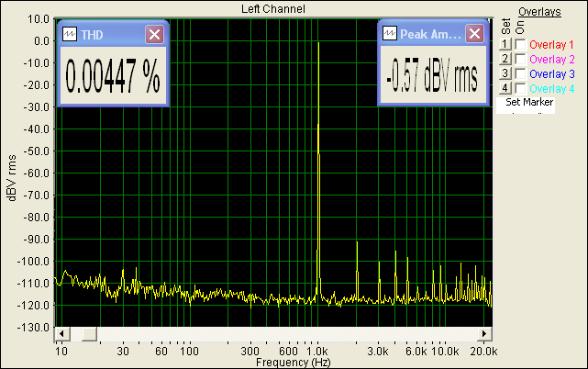Click the THD window title bar
The width and height of the screenshot is (588, 369).
[x=110, y=35]
